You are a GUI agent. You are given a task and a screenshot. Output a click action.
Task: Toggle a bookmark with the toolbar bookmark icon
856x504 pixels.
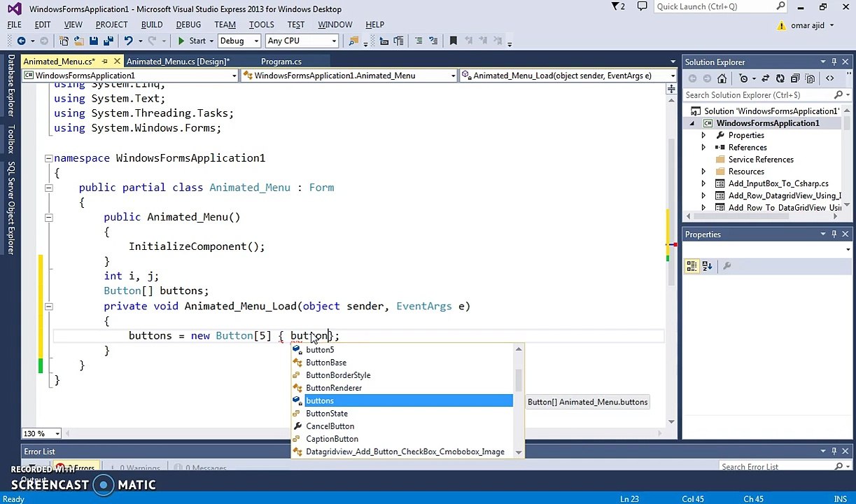point(453,41)
